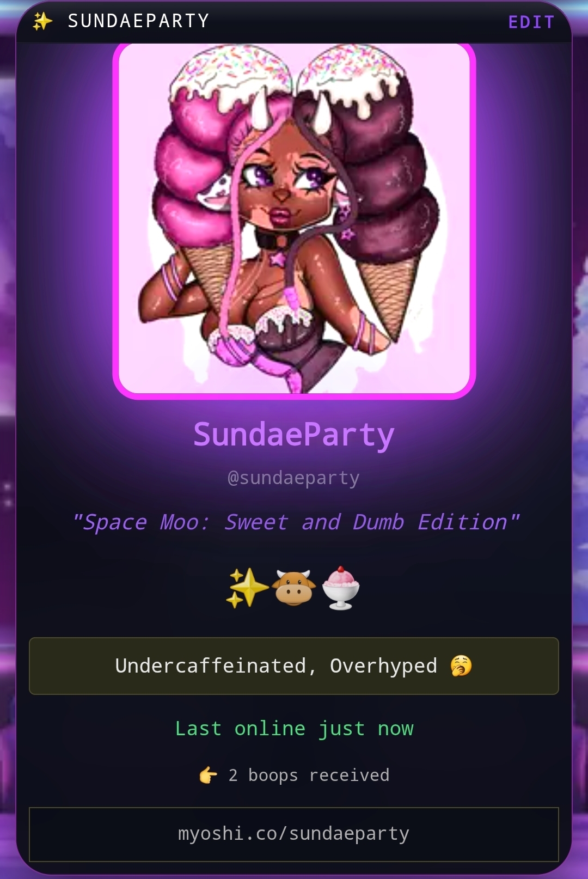Click the 2 boops received label
The image size is (588, 879).
click(309, 776)
